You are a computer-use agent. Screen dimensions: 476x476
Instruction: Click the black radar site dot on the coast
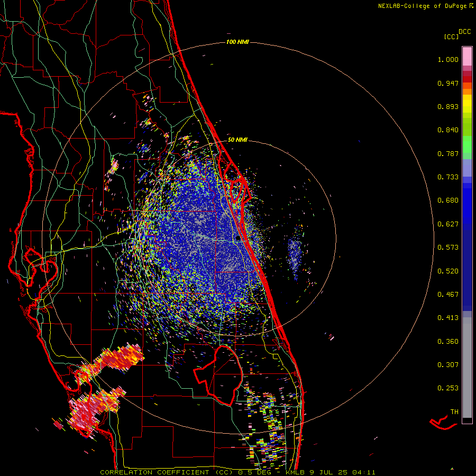click(238, 239)
